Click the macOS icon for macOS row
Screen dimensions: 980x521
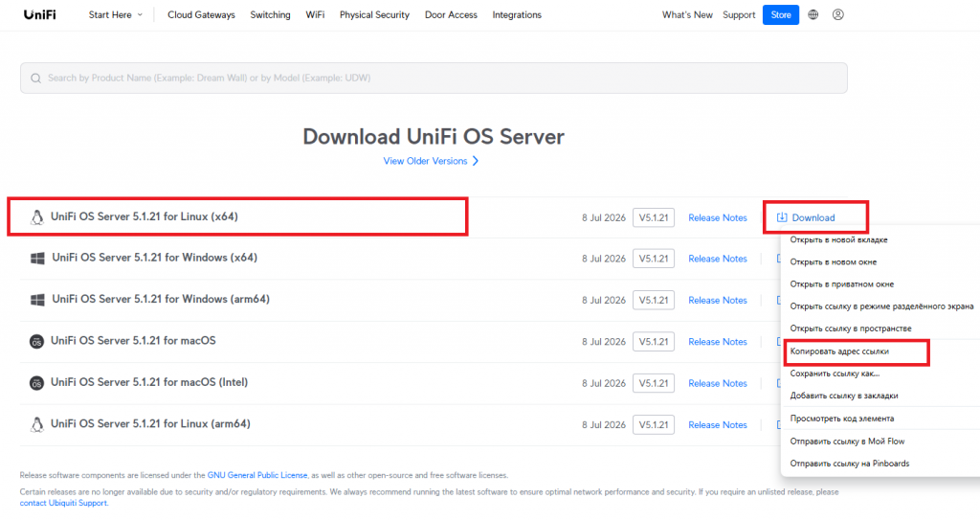pos(37,342)
